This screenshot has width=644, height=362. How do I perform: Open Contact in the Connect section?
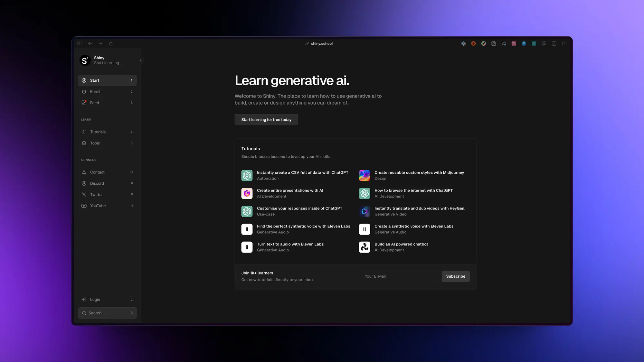coord(107,172)
